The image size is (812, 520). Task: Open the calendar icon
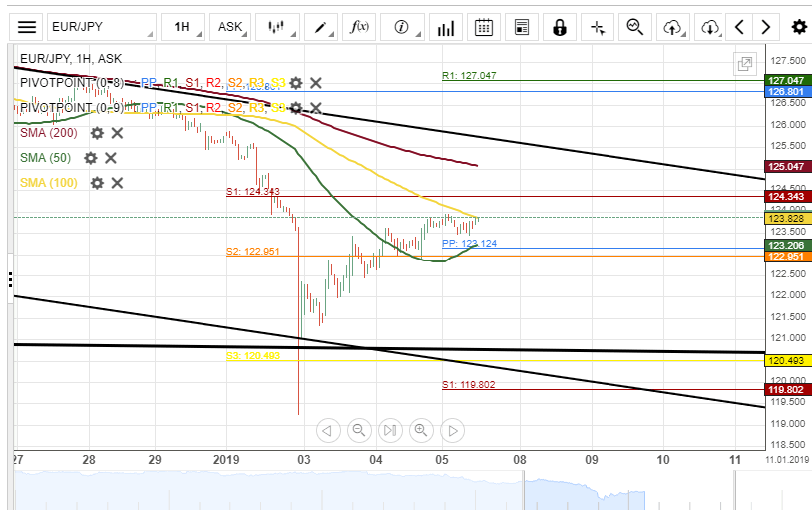tap(483, 27)
